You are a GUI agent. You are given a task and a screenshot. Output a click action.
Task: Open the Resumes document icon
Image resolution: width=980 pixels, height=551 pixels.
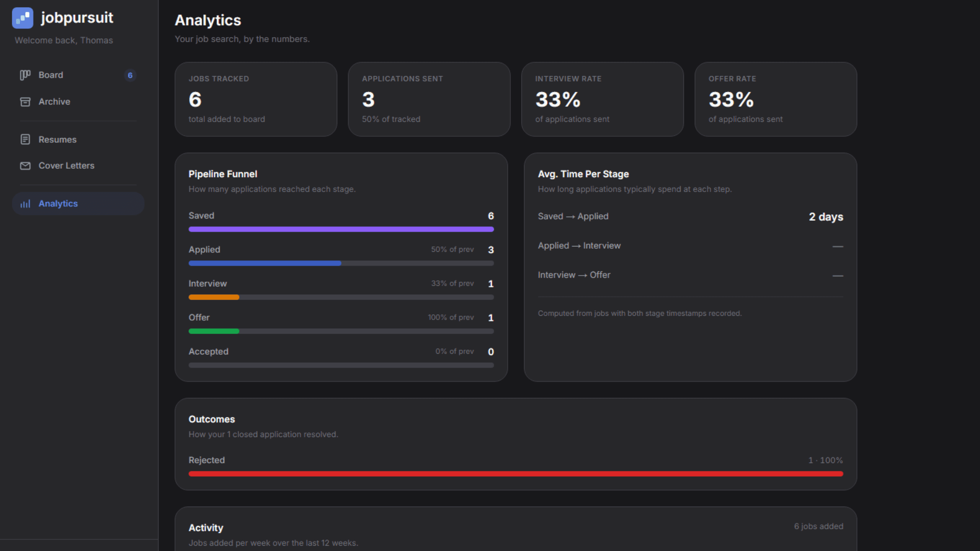coord(25,139)
